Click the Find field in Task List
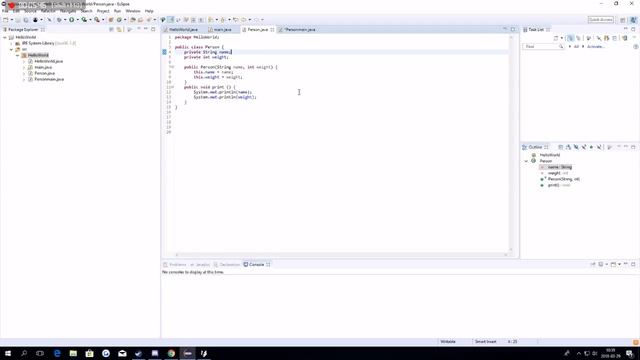 (x=543, y=47)
